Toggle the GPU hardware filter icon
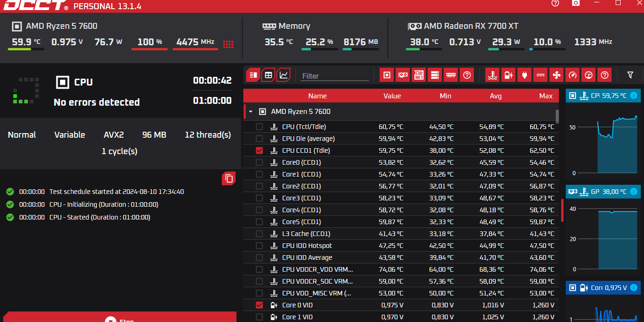Screen dimensions: 644x322 403,75
